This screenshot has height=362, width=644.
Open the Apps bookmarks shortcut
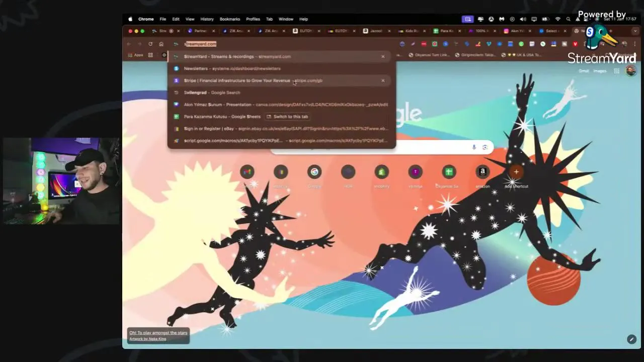[x=136, y=55]
